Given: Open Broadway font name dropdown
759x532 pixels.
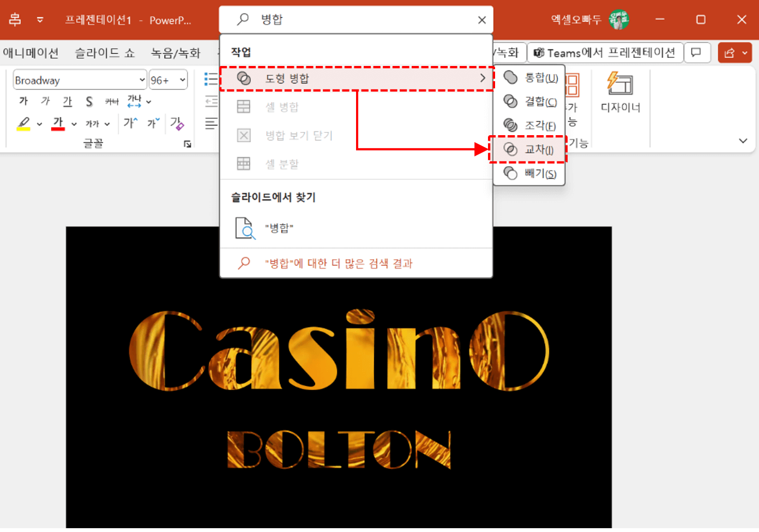Looking at the screenshot, I should click(x=142, y=80).
